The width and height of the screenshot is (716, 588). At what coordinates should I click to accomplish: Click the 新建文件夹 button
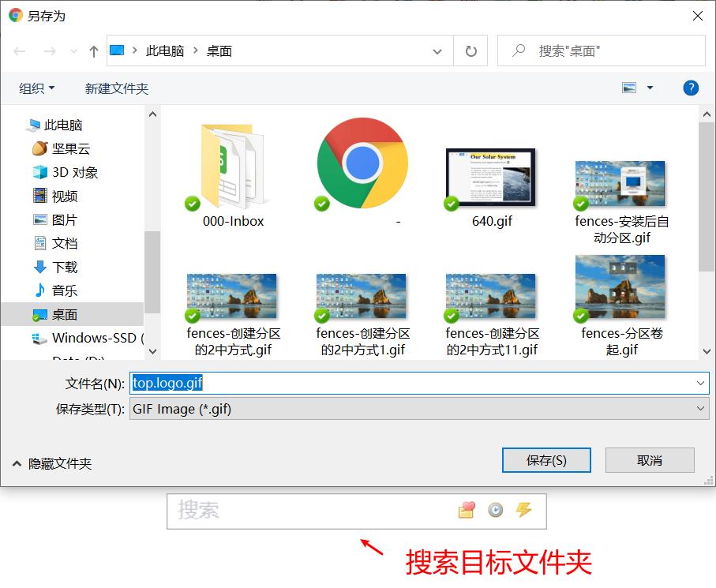point(116,88)
